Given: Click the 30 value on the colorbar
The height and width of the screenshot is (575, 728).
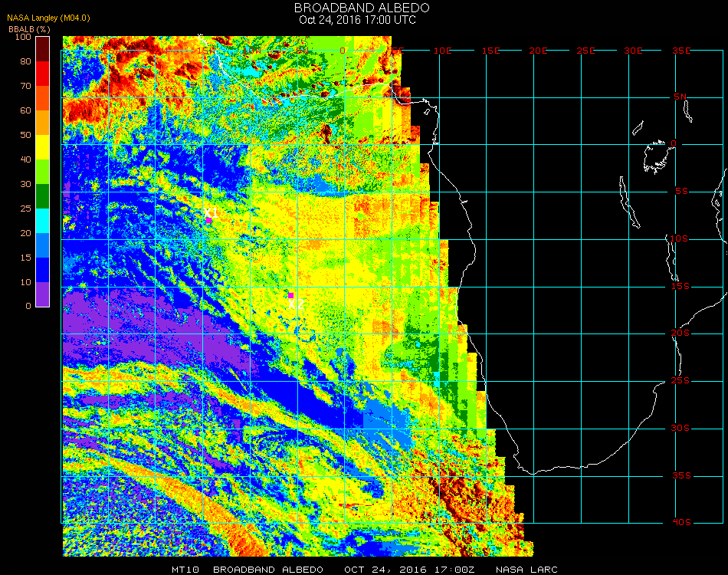Looking at the screenshot, I should tap(25, 185).
